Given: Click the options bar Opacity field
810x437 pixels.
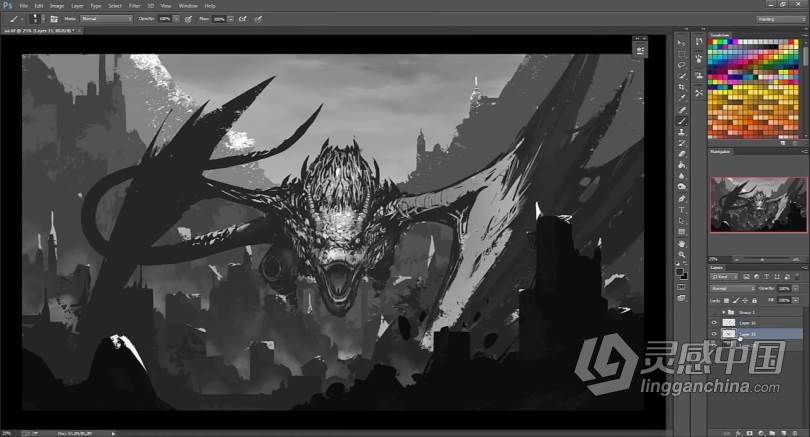Looking at the screenshot, I should (x=165, y=19).
